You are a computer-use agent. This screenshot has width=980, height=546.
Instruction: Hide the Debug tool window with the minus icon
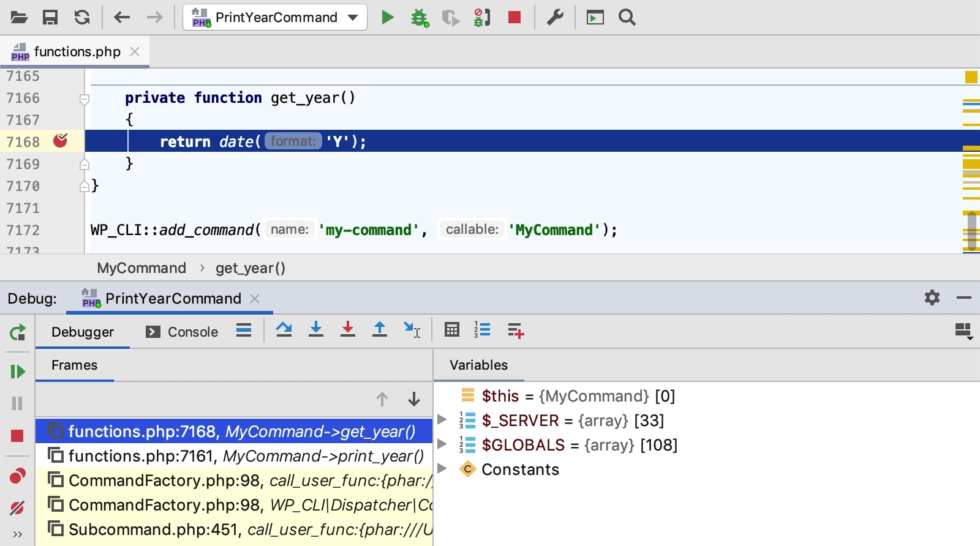pos(964,297)
